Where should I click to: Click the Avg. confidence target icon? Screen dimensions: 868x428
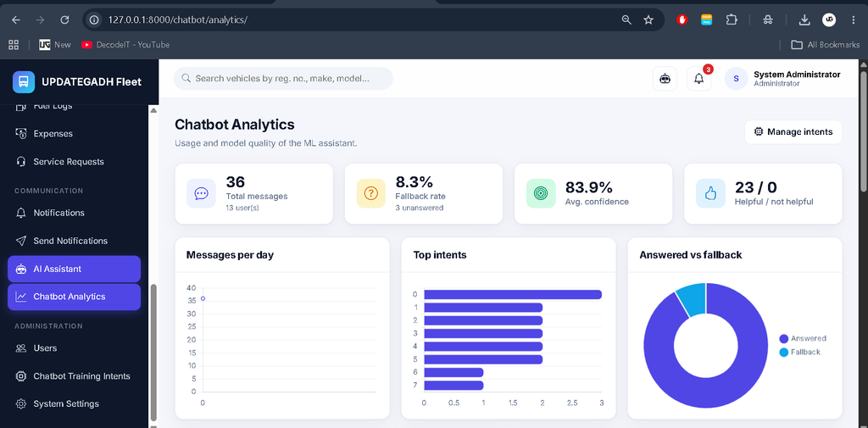tap(540, 193)
